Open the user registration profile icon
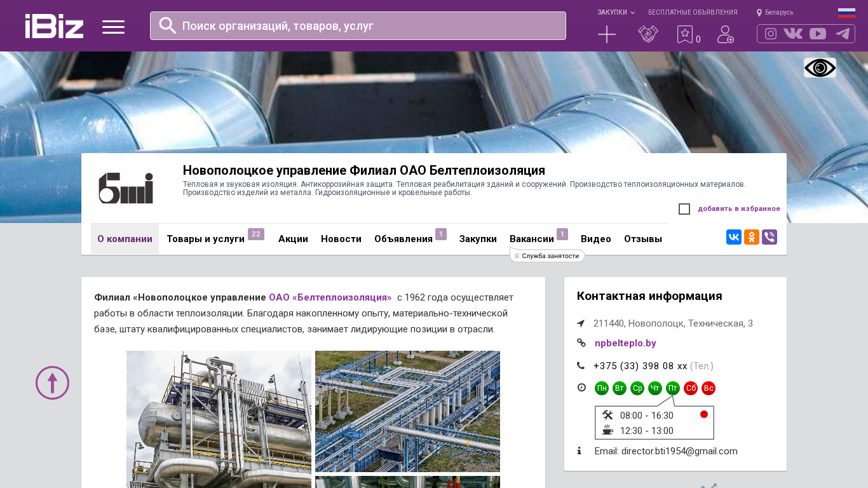 click(x=726, y=34)
